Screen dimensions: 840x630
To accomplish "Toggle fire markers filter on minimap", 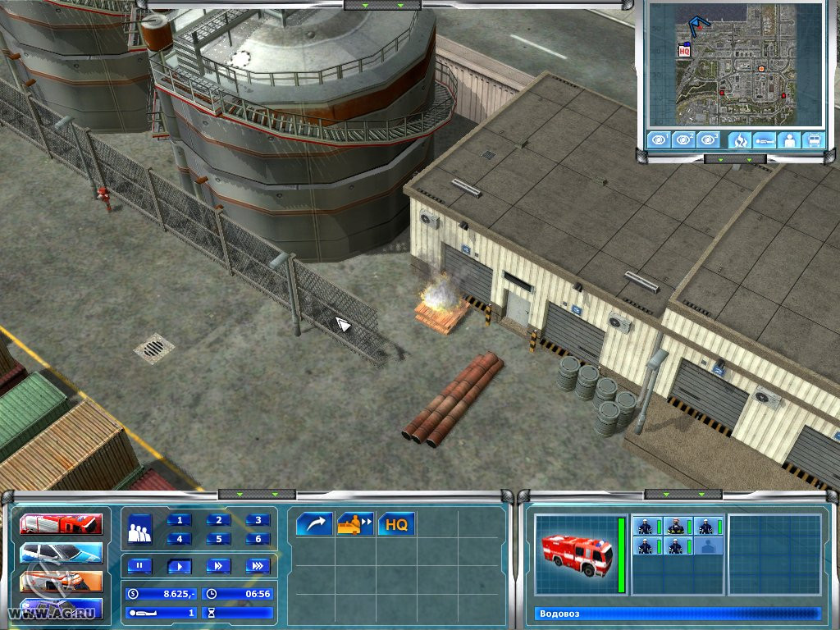I will click(x=739, y=140).
